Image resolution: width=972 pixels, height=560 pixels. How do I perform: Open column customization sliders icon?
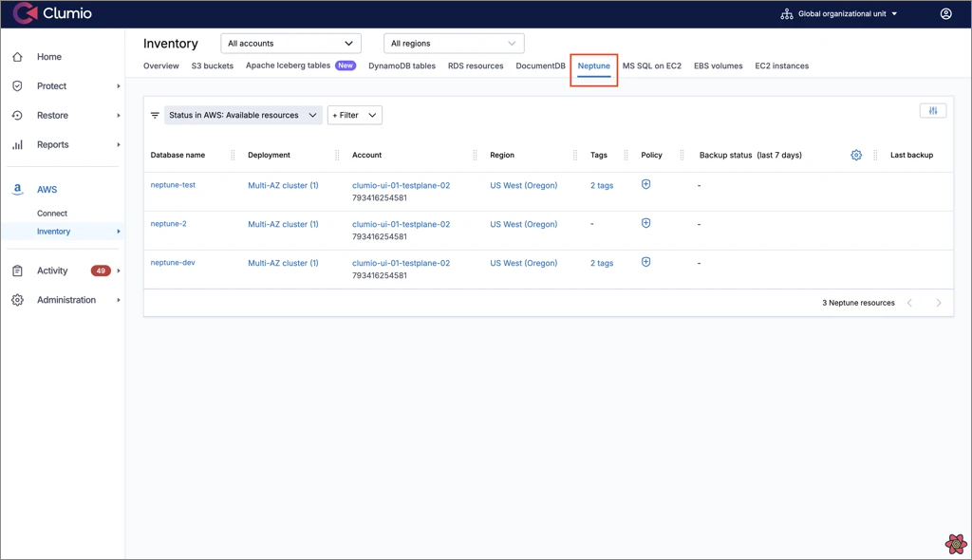click(x=933, y=111)
